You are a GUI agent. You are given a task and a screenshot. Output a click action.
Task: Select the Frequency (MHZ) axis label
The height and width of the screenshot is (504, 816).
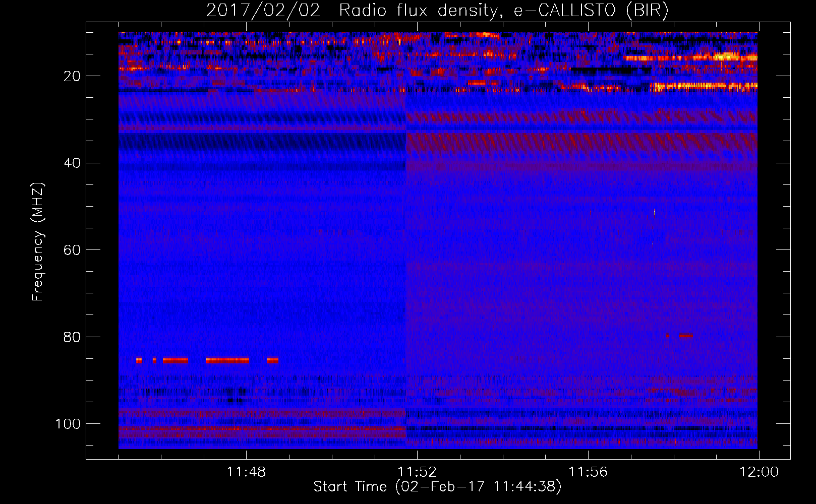(38, 241)
